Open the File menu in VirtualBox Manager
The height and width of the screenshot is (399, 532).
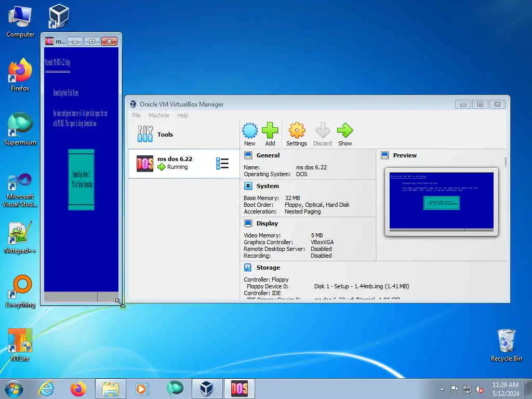136,115
